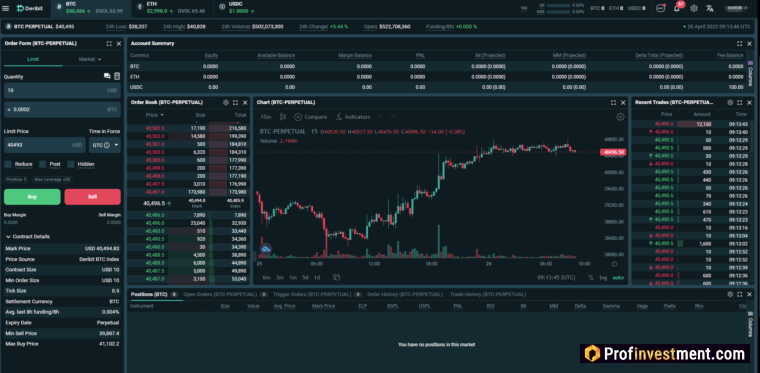Click the quantity comment icon in Order Form
The height and width of the screenshot is (373, 760).
click(107, 77)
